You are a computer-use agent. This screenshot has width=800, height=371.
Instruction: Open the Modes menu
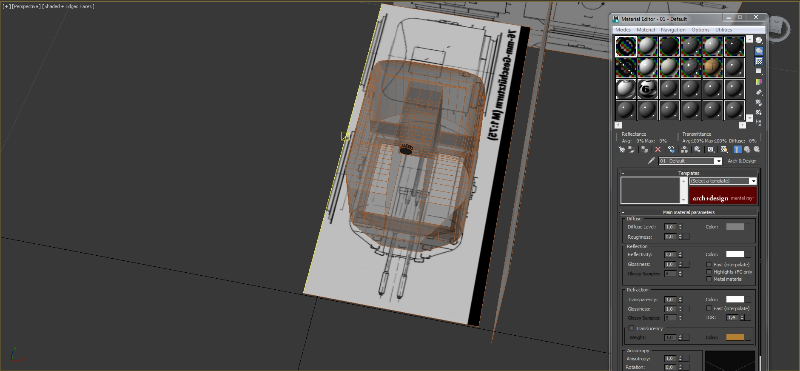click(x=623, y=30)
